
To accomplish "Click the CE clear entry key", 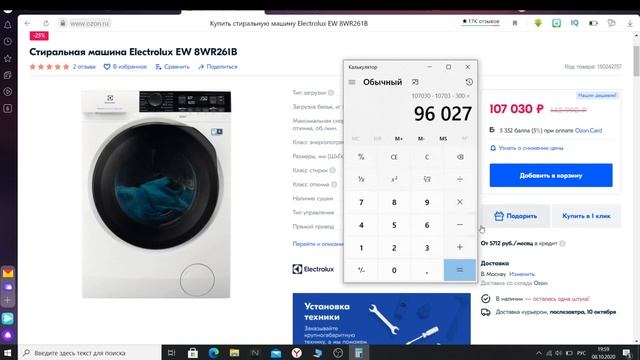I will (394, 157).
